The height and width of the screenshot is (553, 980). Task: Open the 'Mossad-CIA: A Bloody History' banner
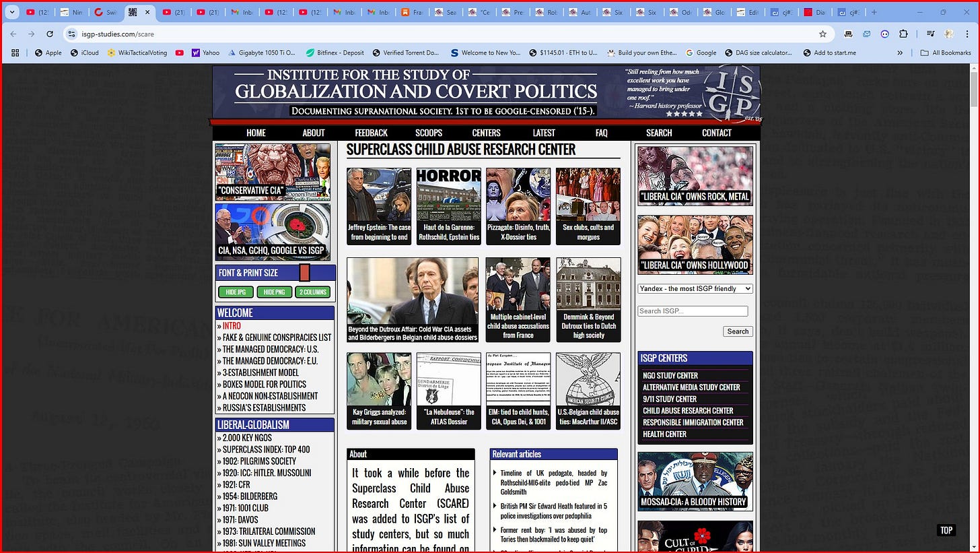coord(695,482)
